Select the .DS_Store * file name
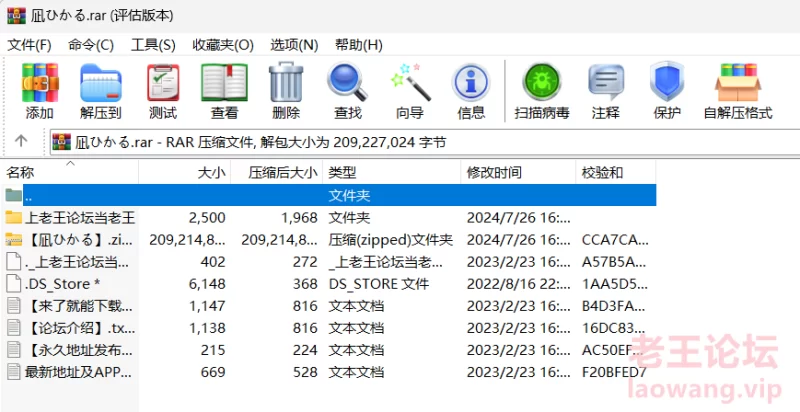The image size is (800, 412). (x=62, y=284)
